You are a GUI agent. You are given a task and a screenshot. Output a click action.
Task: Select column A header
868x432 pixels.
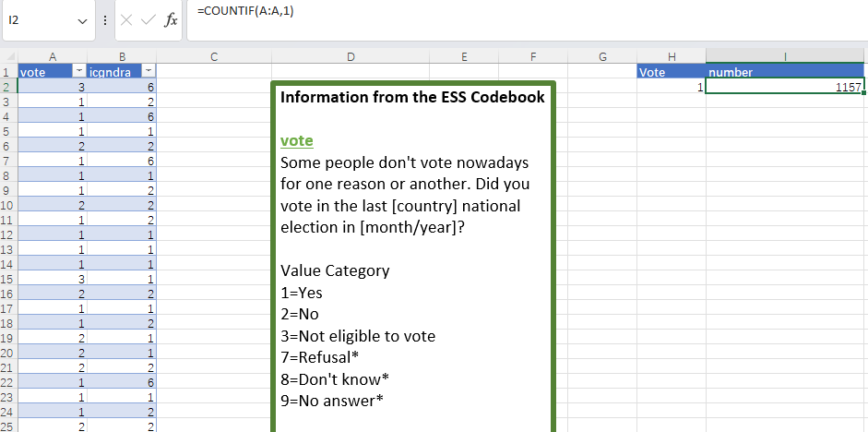coord(53,56)
